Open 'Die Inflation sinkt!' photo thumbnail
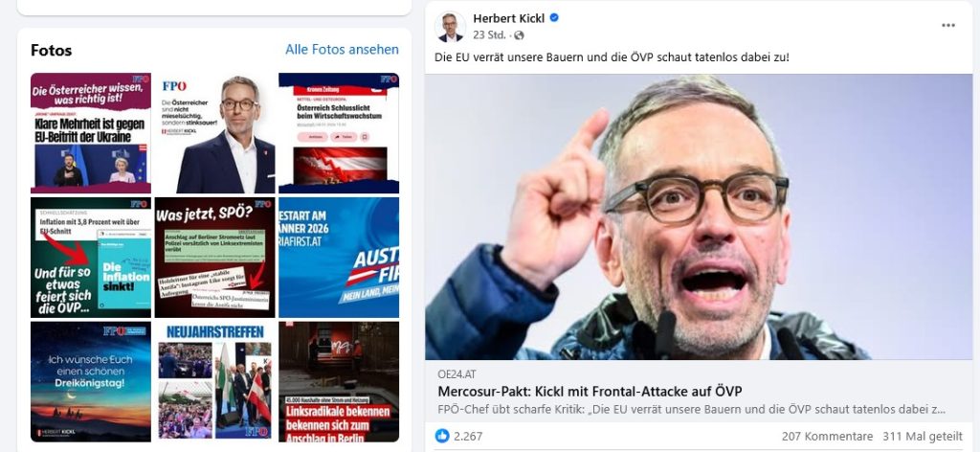This screenshot has width=980, height=452. pos(91,258)
